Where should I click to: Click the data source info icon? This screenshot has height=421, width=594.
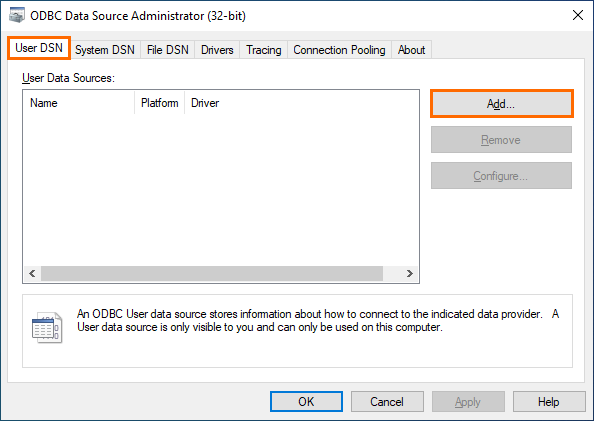pyautogui.click(x=47, y=328)
